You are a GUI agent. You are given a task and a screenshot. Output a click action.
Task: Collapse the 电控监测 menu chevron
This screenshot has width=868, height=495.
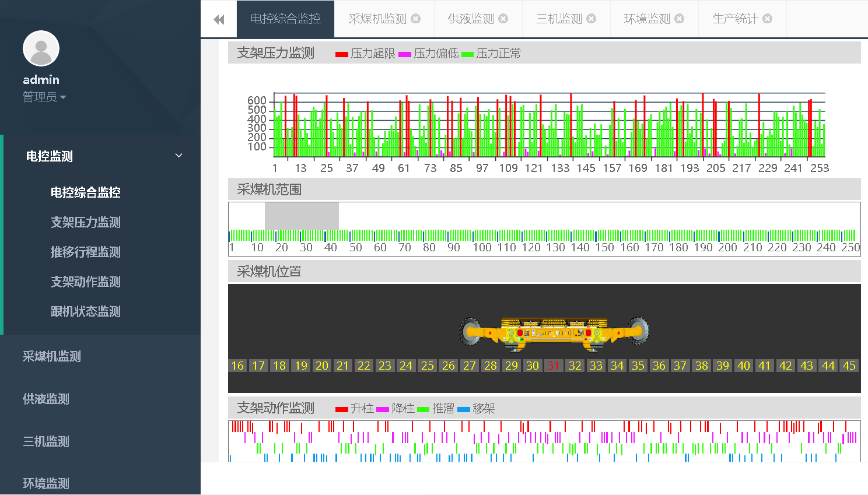[178, 156]
